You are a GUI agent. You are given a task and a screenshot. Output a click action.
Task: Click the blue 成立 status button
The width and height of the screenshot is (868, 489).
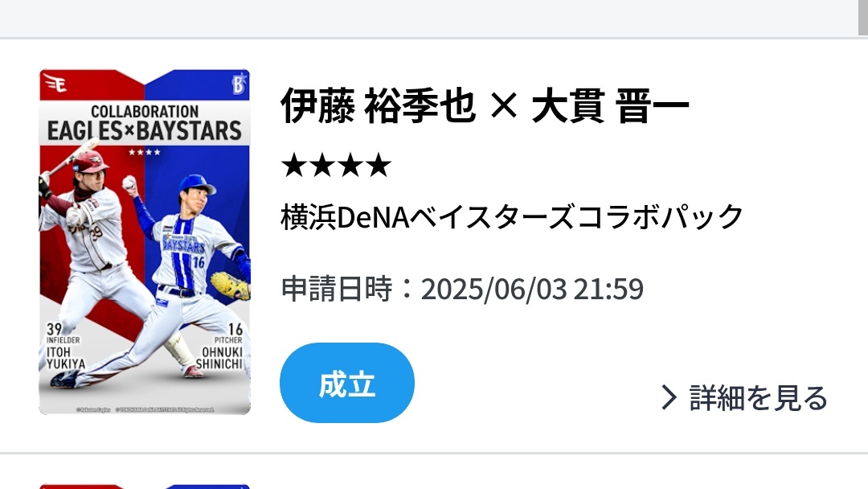pos(347,383)
